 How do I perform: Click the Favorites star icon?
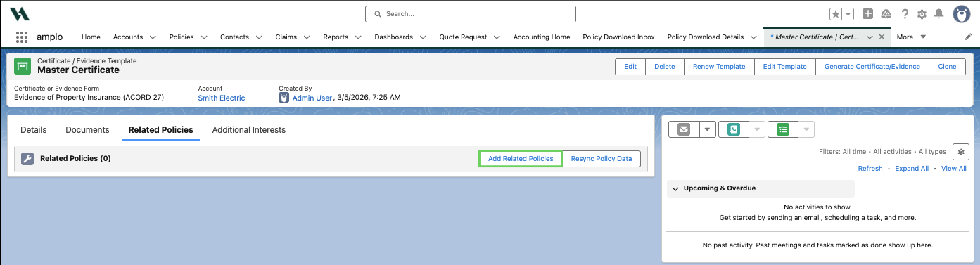point(835,14)
